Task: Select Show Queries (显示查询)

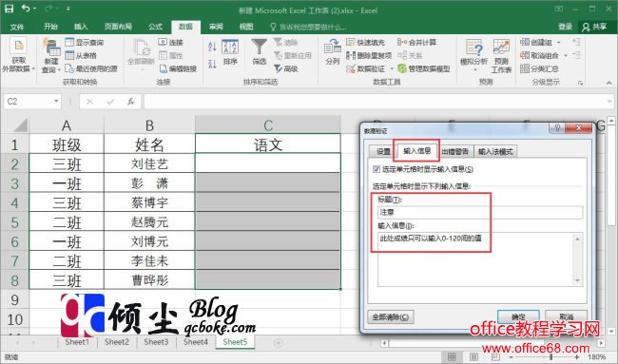Action: pyautogui.click(x=85, y=42)
